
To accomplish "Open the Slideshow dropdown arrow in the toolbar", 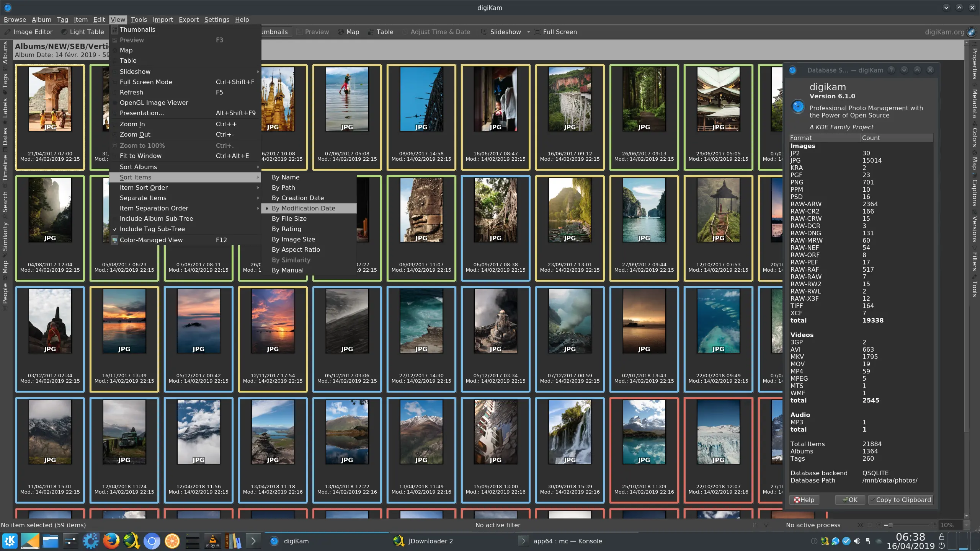I will pyautogui.click(x=529, y=32).
